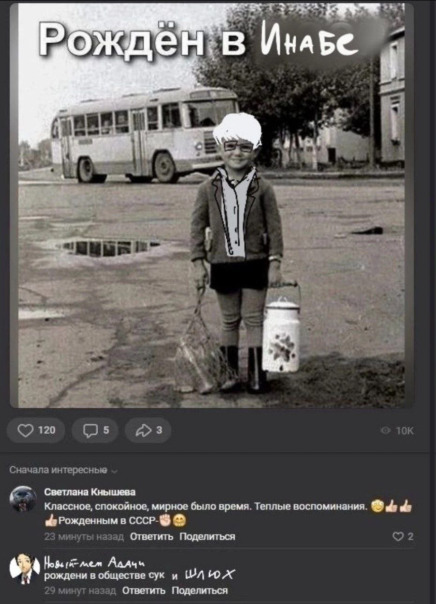Open Светлана Кнышева's profile avatar

click(x=23, y=499)
